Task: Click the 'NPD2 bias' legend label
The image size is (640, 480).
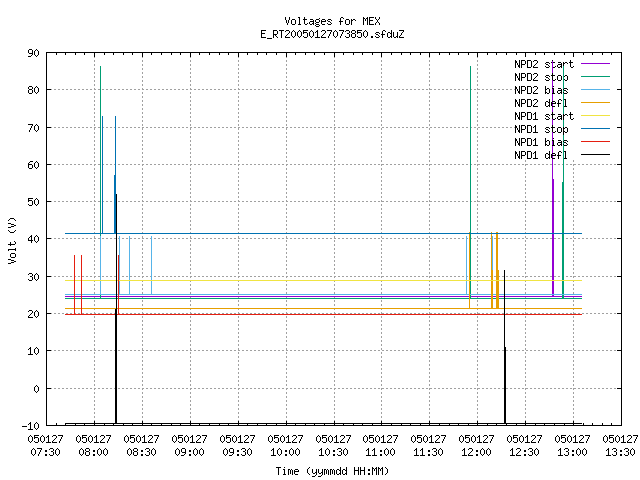Action: click(x=541, y=90)
